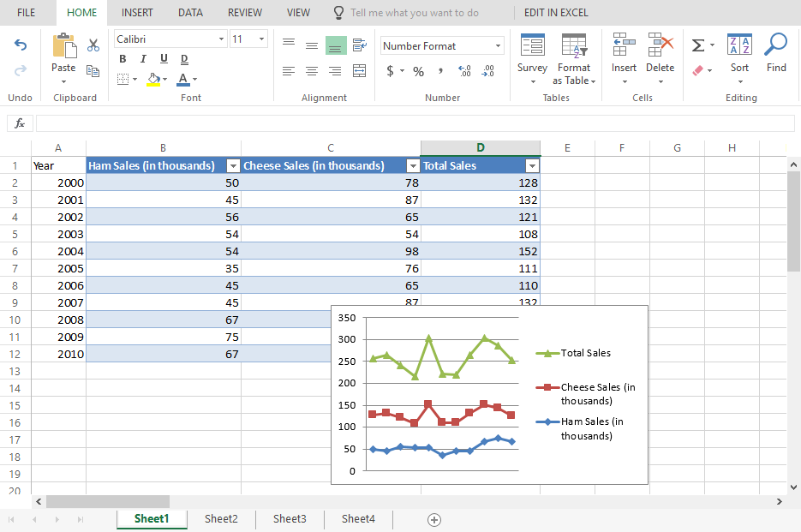Apply percent style with % icon
Viewport: 801px width, 532px height.
(418, 71)
